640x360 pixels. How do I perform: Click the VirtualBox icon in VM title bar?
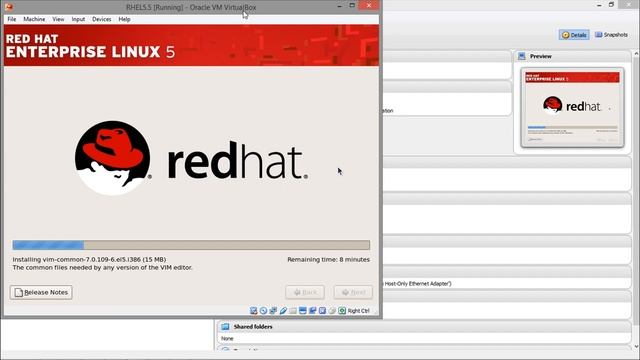tap(9, 7)
